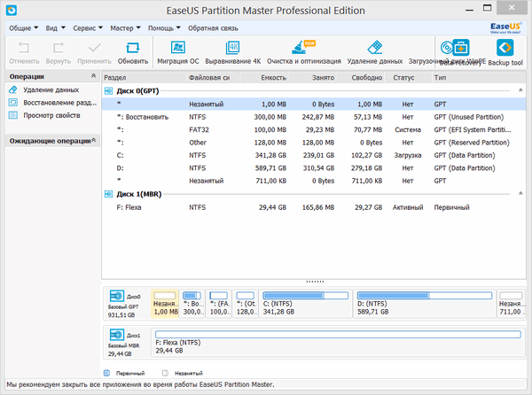This screenshot has width=532, height=395.
Task: Click the dotted splitter handle above disk map
Action: tap(315, 282)
